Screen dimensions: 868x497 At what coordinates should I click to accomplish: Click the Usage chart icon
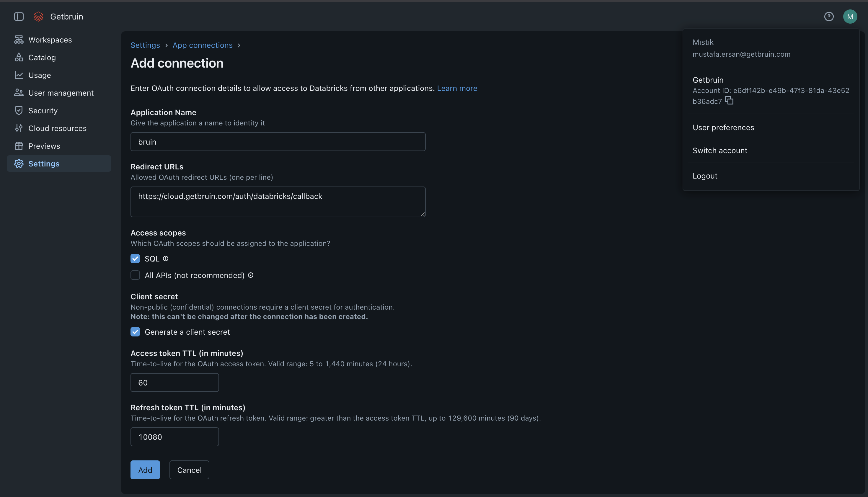click(19, 75)
